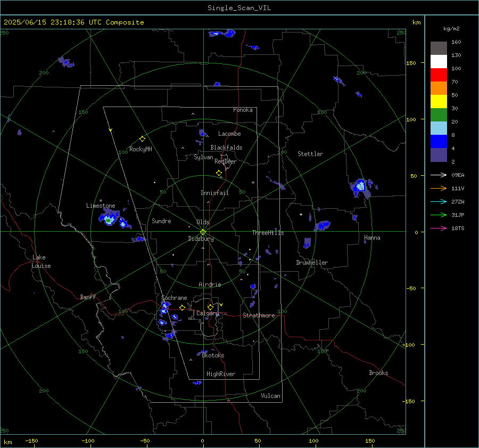Select the yellow 50 legend swatch
The width and height of the screenshot is (479, 448).
(439, 102)
